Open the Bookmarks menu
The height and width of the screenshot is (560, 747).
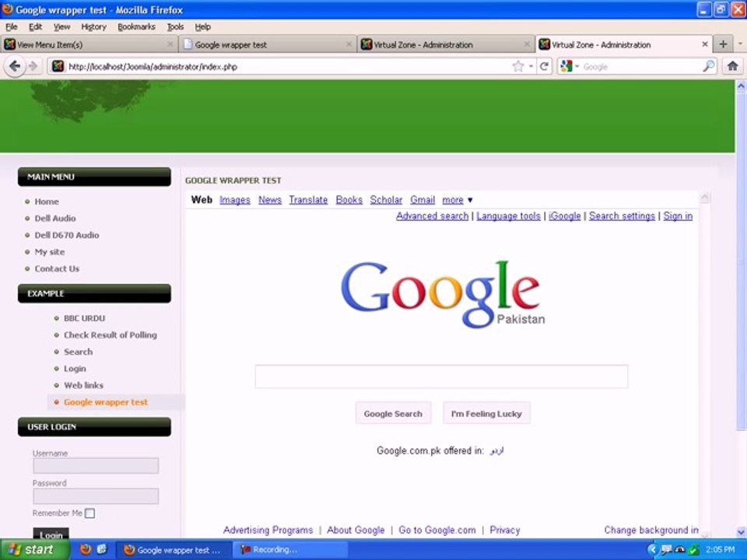[x=136, y=26]
